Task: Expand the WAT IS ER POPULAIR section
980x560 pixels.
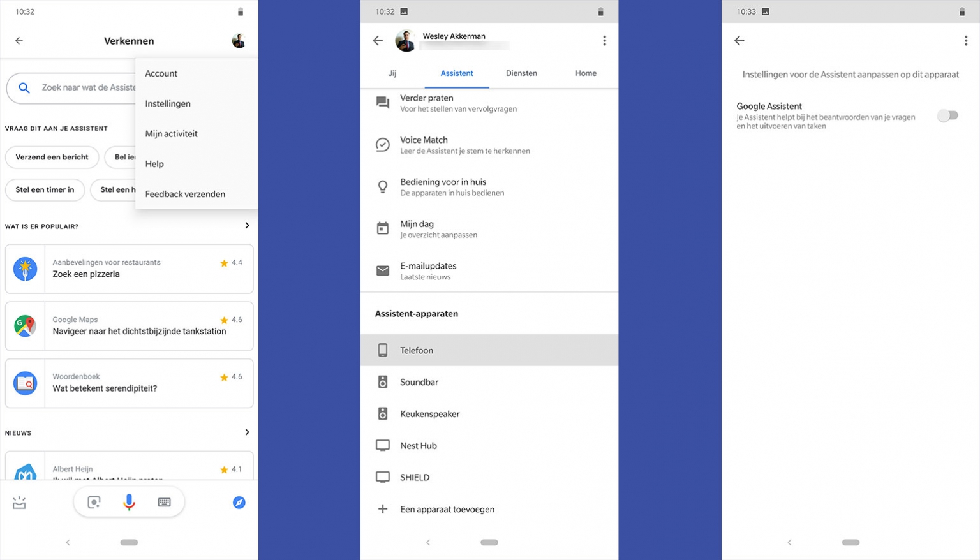Action: pos(248,225)
